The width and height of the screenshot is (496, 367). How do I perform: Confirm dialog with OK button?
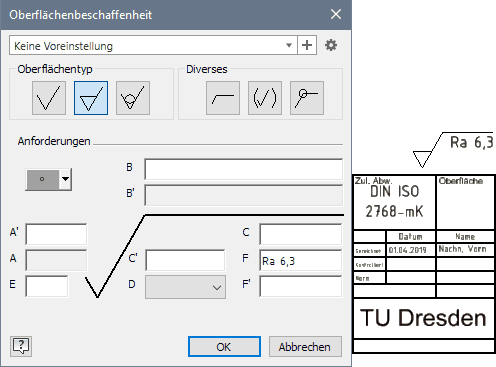coord(224,347)
